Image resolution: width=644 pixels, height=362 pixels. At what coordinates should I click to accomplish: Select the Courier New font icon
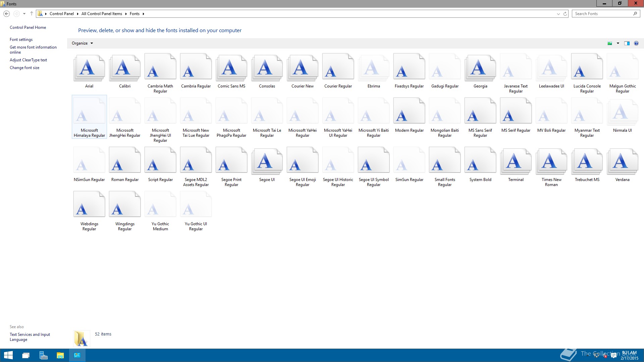(x=303, y=68)
